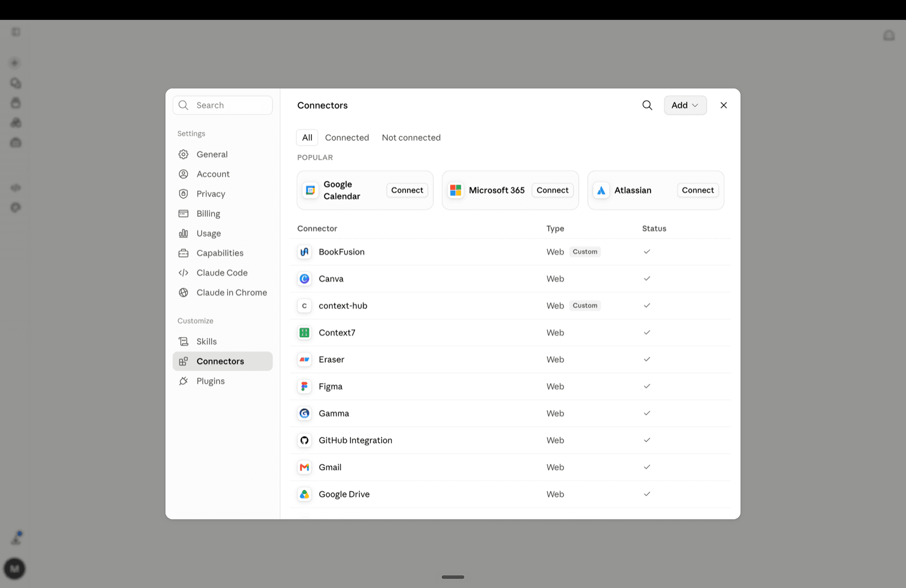This screenshot has width=906, height=588.
Task: Click the Google Calendar logo icon
Action: [310, 190]
